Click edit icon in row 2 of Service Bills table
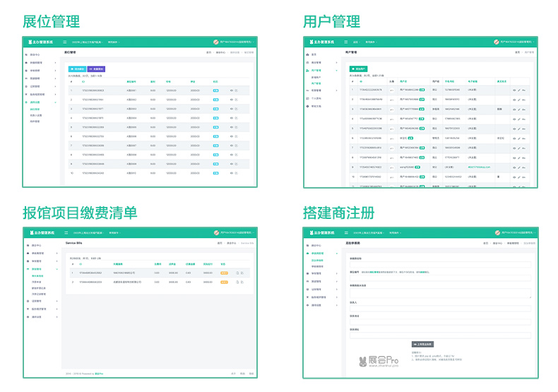 click(x=242, y=282)
